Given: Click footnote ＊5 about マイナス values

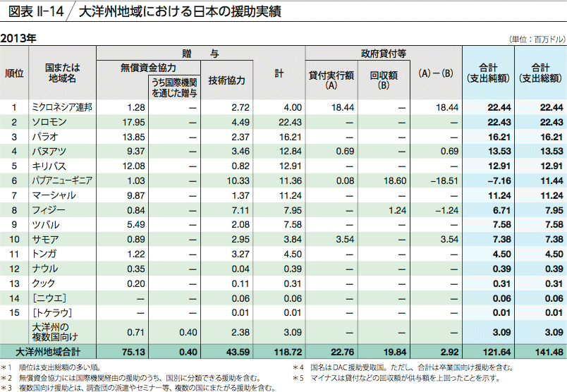Looking at the screenshot, I should coord(396,378).
